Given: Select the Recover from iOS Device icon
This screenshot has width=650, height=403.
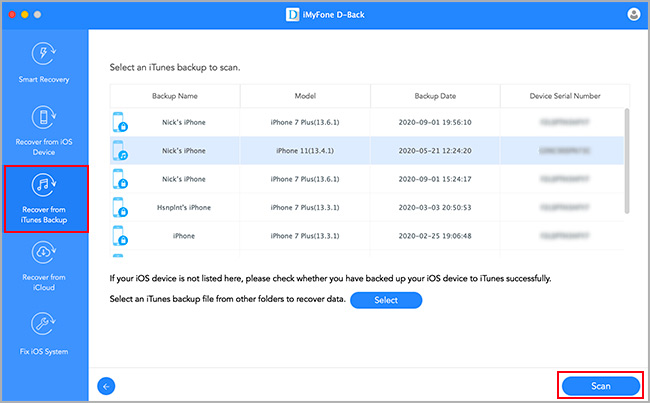Looking at the screenshot, I should coord(44,117).
